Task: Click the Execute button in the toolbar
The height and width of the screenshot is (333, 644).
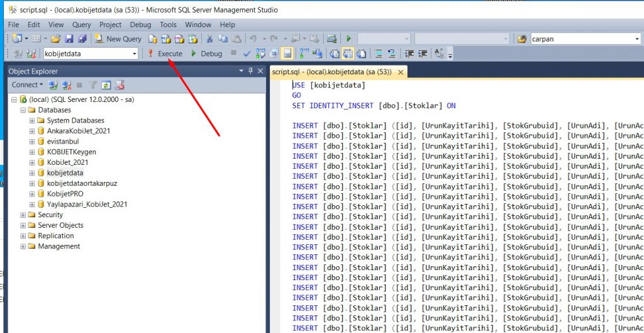Action: 165,54
